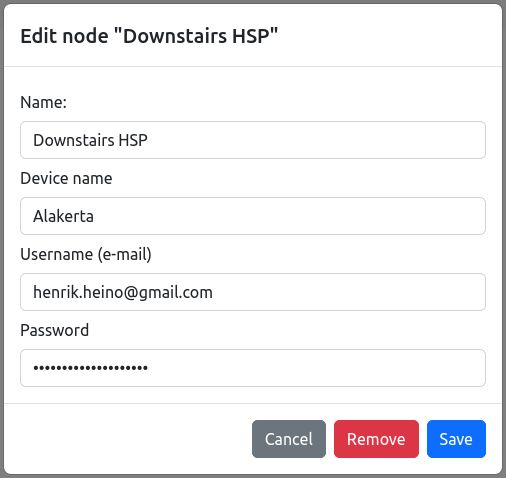Place cursor on "Alakerta" text

[63, 216]
